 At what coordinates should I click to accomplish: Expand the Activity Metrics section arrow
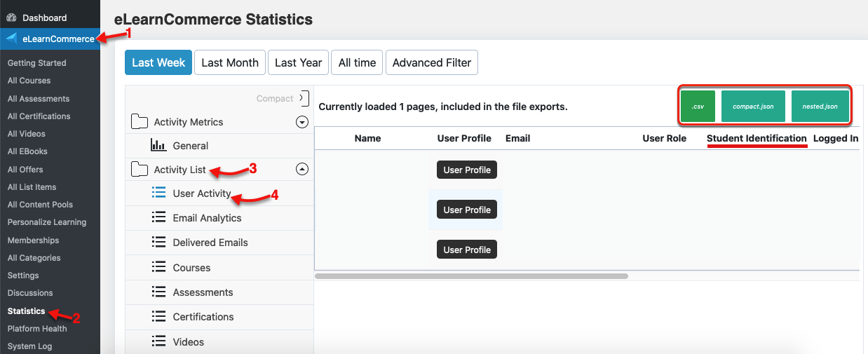tap(302, 122)
